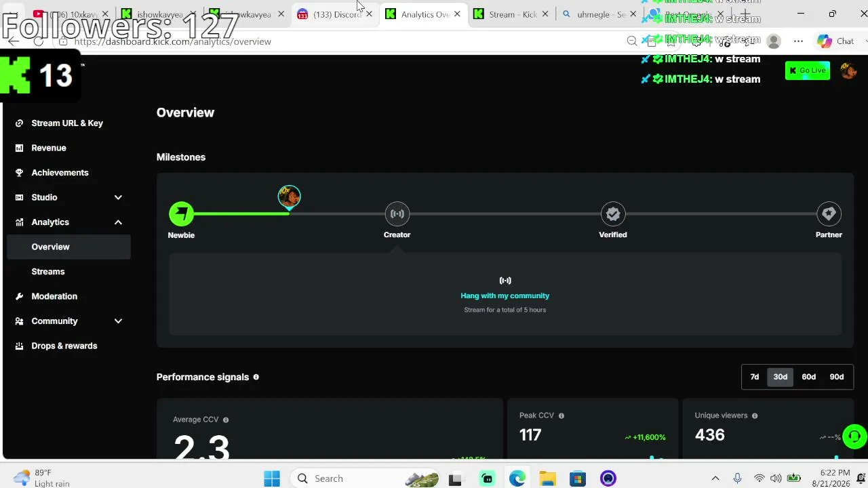
Task: Open Microsoft Edge from the taskbar
Action: pos(517,479)
